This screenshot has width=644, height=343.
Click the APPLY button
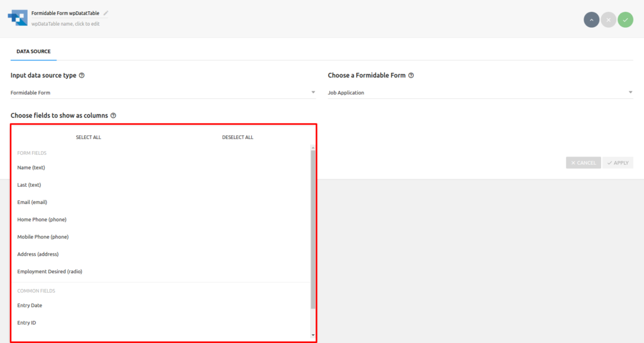coord(618,162)
